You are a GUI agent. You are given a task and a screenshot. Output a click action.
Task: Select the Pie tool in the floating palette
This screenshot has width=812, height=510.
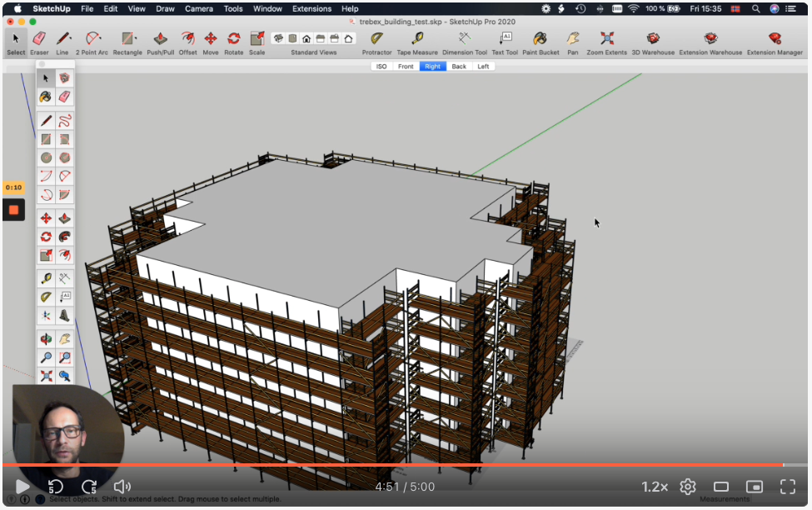pos(64,195)
